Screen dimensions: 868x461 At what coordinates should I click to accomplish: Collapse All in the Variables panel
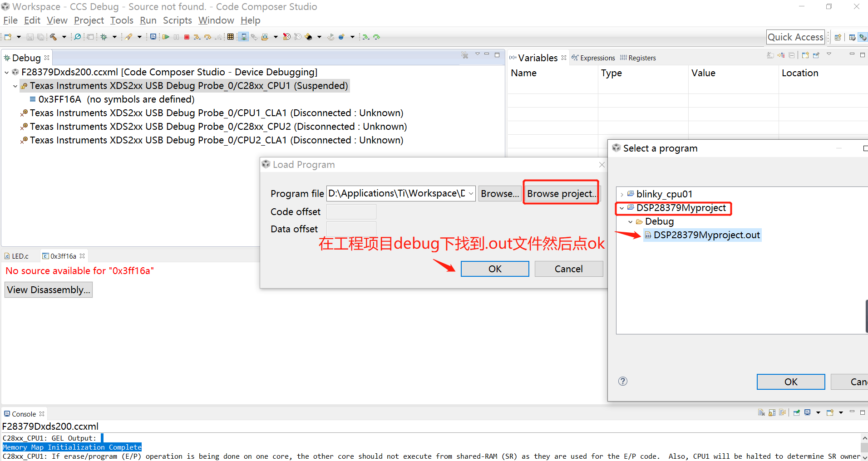coord(792,55)
